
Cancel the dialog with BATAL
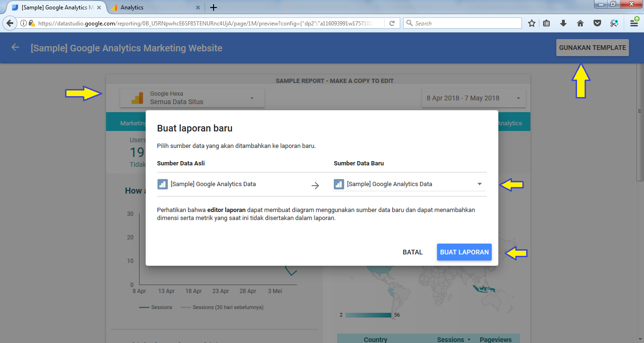413,252
